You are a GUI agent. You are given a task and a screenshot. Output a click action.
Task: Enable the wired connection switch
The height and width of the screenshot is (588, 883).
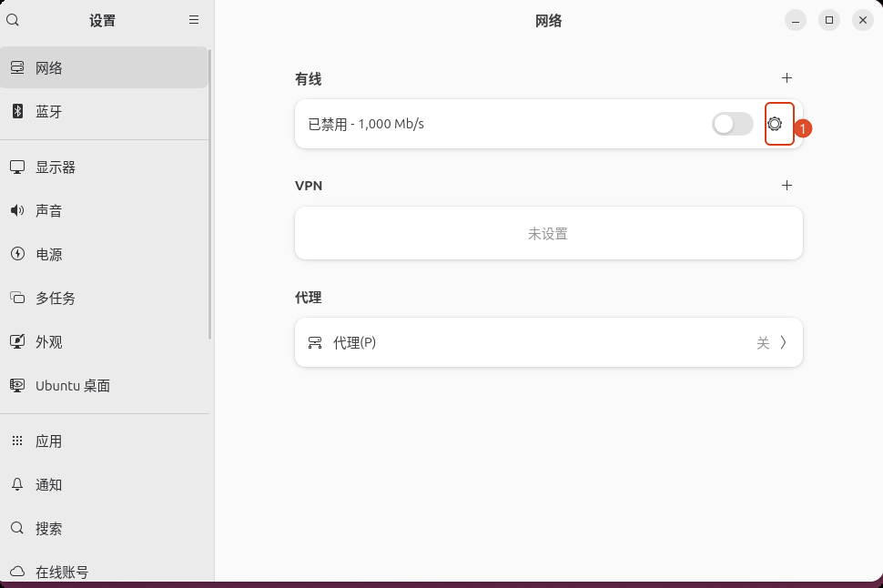(732, 124)
